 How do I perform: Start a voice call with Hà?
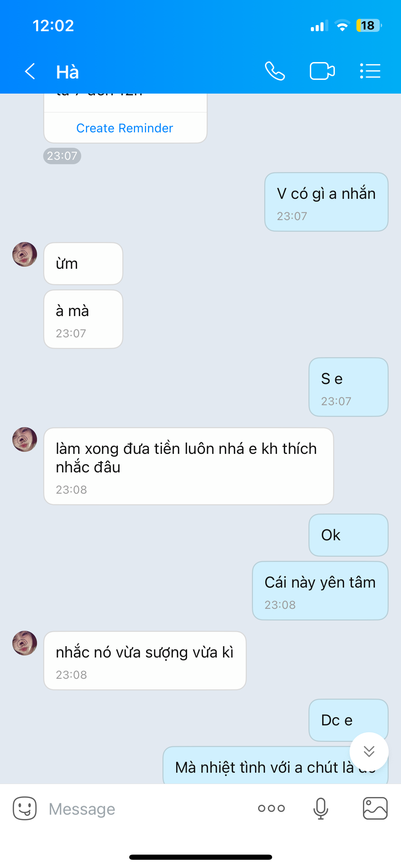pyautogui.click(x=275, y=71)
